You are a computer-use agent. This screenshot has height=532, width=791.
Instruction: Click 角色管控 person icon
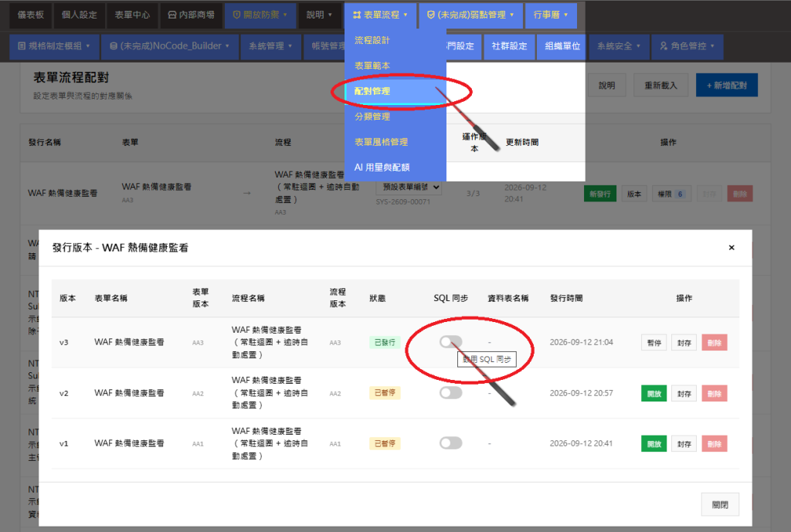click(664, 46)
